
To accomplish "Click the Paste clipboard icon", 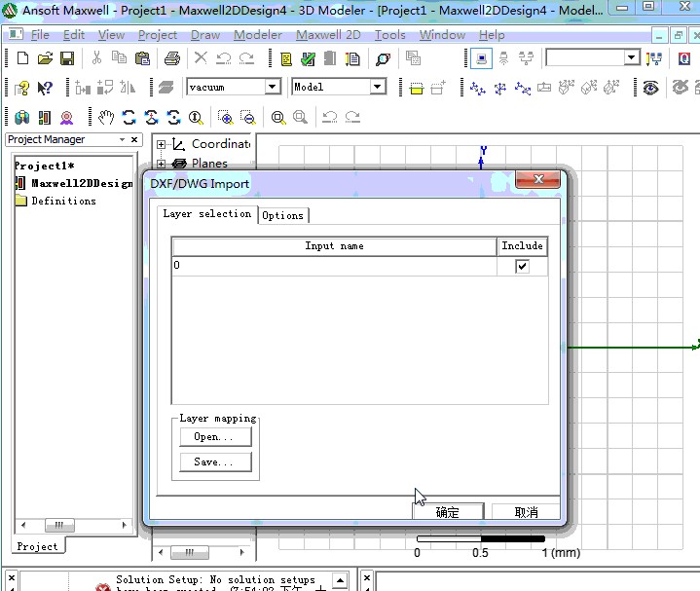I will (x=142, y=58).
